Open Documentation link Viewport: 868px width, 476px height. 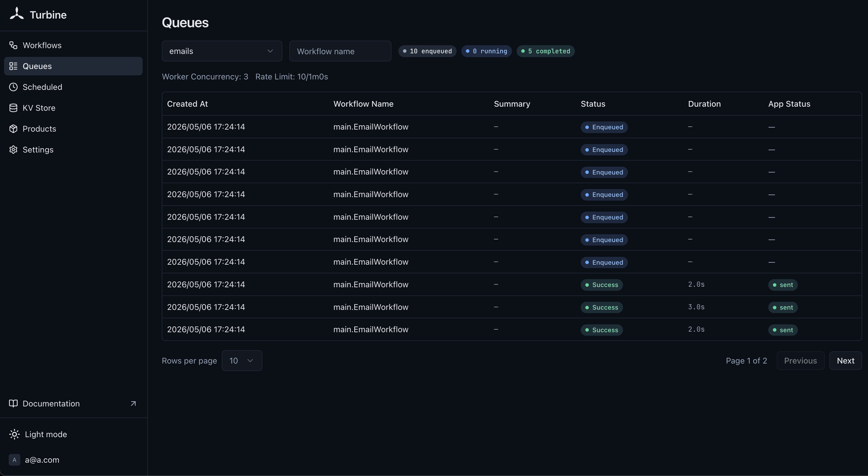click(73, 404)
